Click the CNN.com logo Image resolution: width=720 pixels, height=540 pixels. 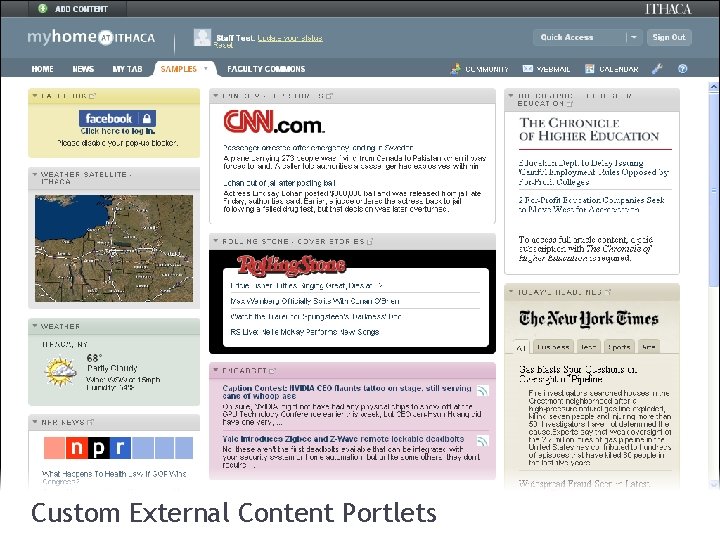tap(274, 122)
